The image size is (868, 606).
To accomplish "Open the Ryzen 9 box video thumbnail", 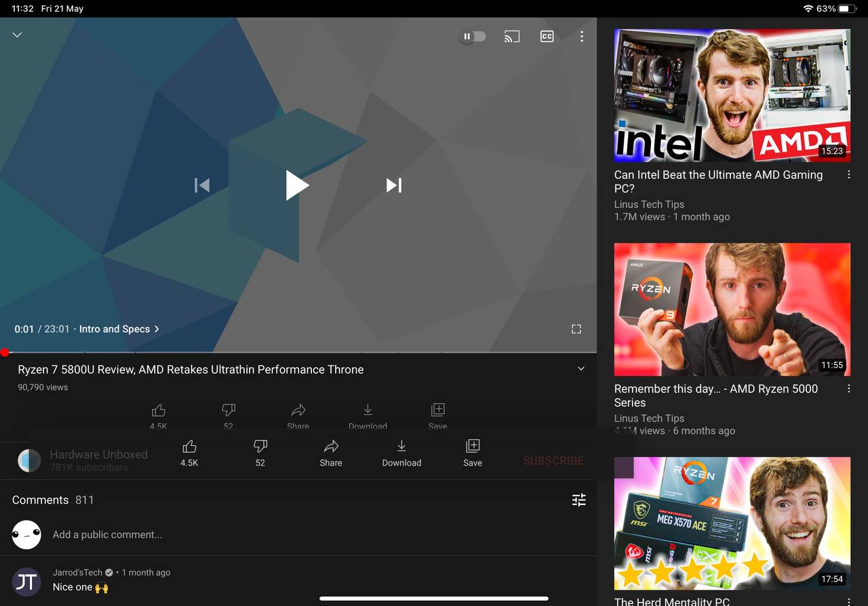I will (732, 310).
